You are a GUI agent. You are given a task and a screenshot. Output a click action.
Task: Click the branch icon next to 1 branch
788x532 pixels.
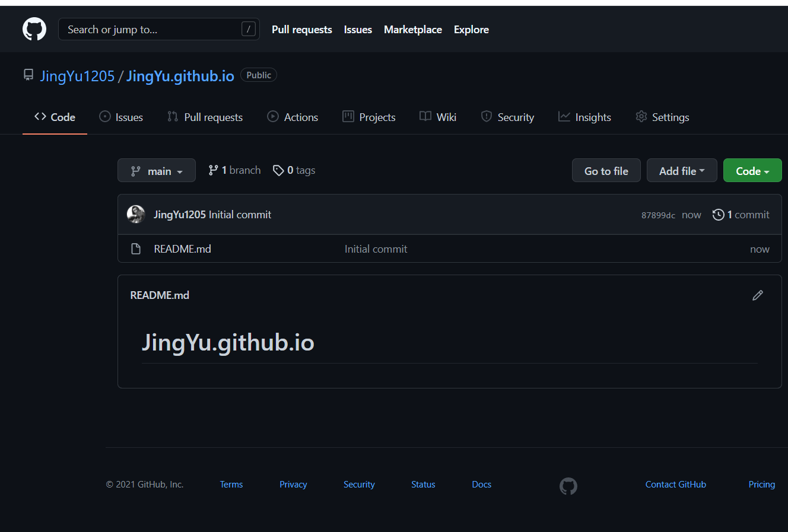[x=213, y=170]
